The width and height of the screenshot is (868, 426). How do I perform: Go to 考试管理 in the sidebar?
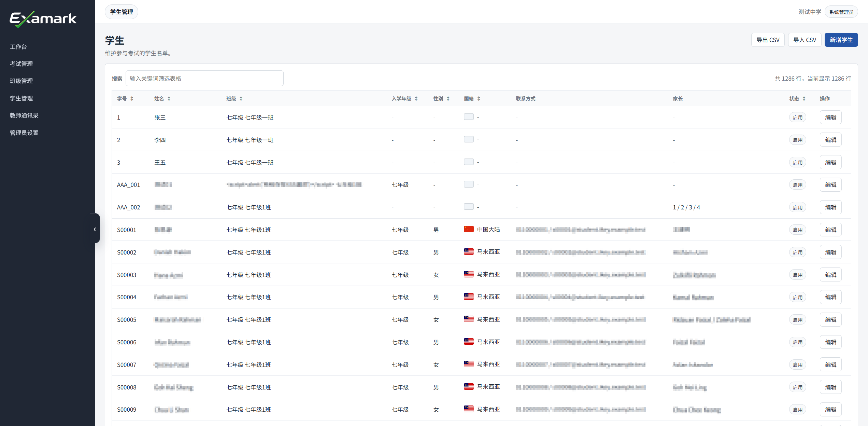[x=21, y=64]
